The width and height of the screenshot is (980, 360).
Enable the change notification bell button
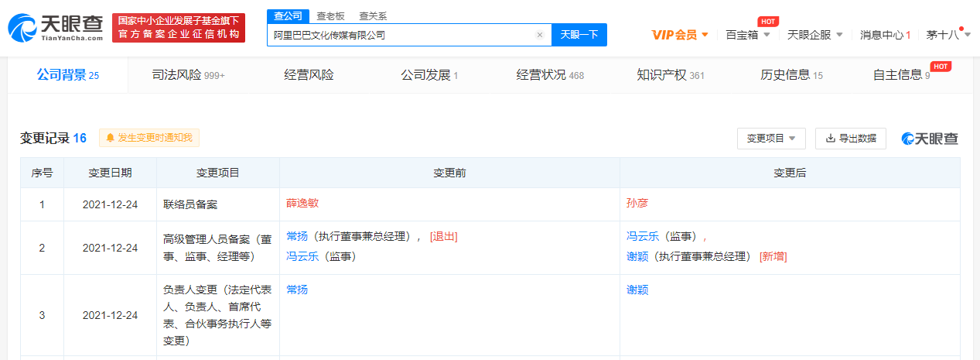pos(149,138)
